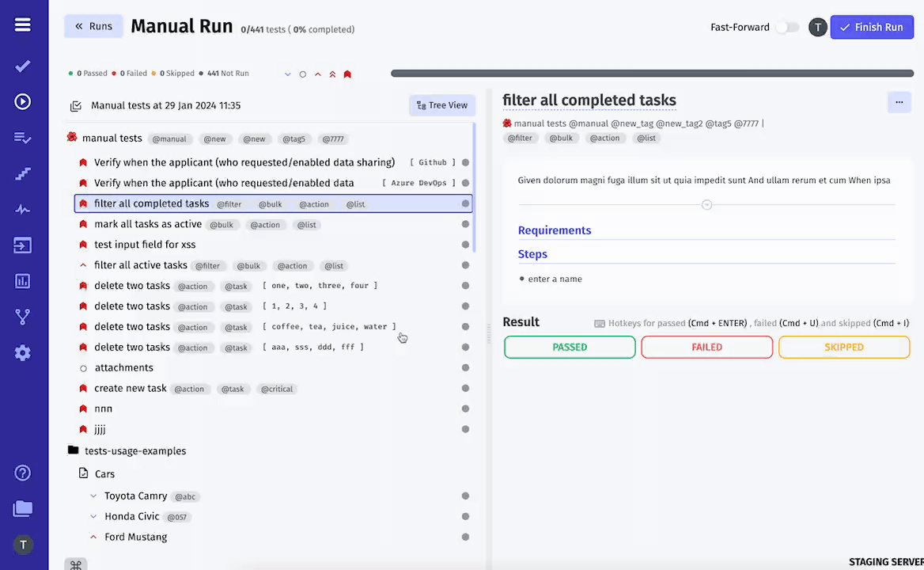Open the Pulse activity icon in sidebar
Image resolution: width=924 pixels, height=570 pixels.
click(x=22, y=209)
